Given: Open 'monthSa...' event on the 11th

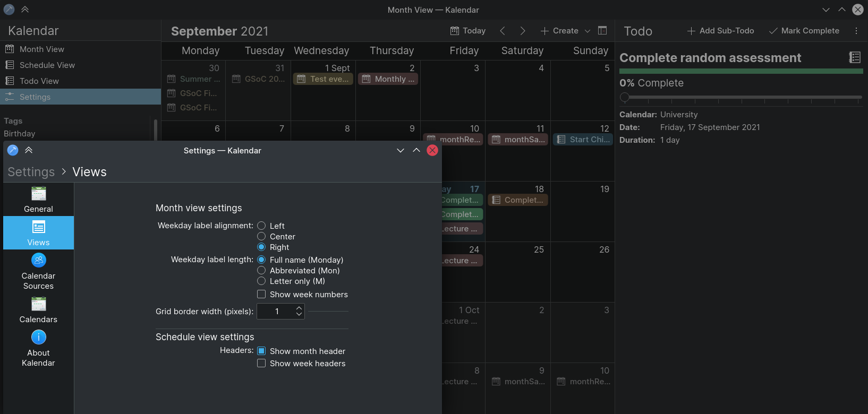Looking at the screenshot, I should coord(518,140).
